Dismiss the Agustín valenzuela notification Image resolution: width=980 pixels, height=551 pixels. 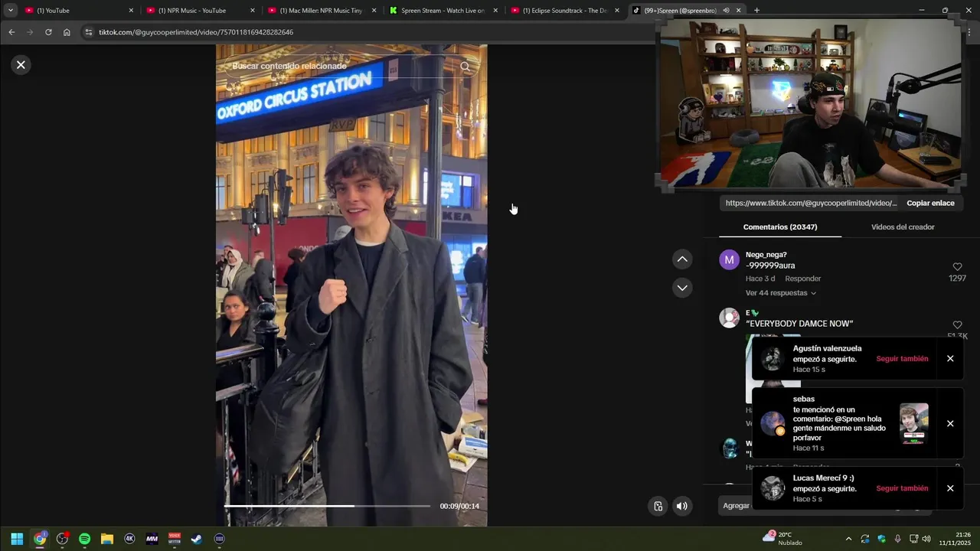point(950,359)
